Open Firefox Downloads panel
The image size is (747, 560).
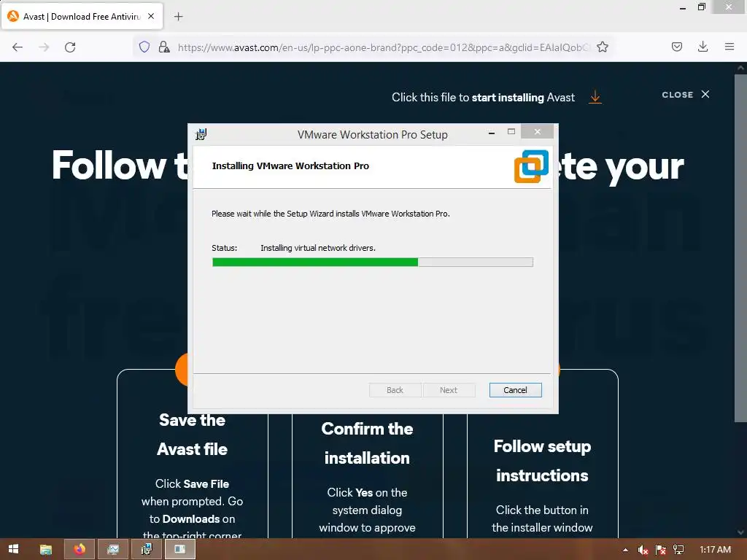tap(703, 47)
